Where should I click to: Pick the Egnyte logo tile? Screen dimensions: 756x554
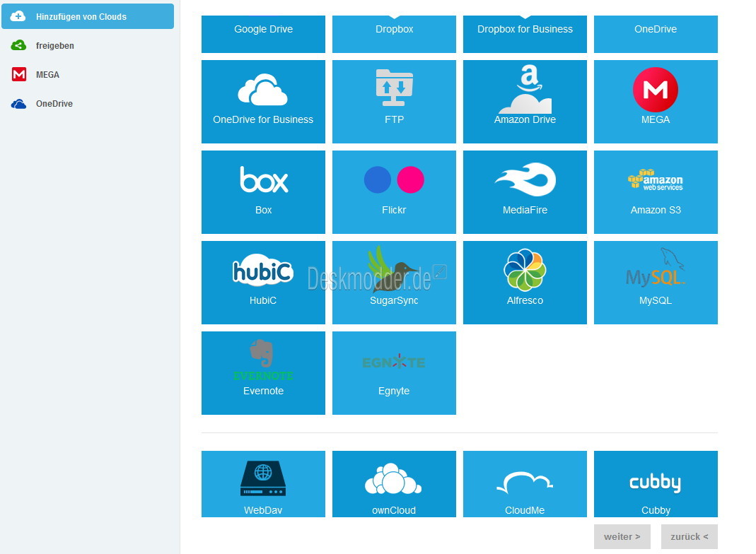pyautogui.click(x=394, y=373)
